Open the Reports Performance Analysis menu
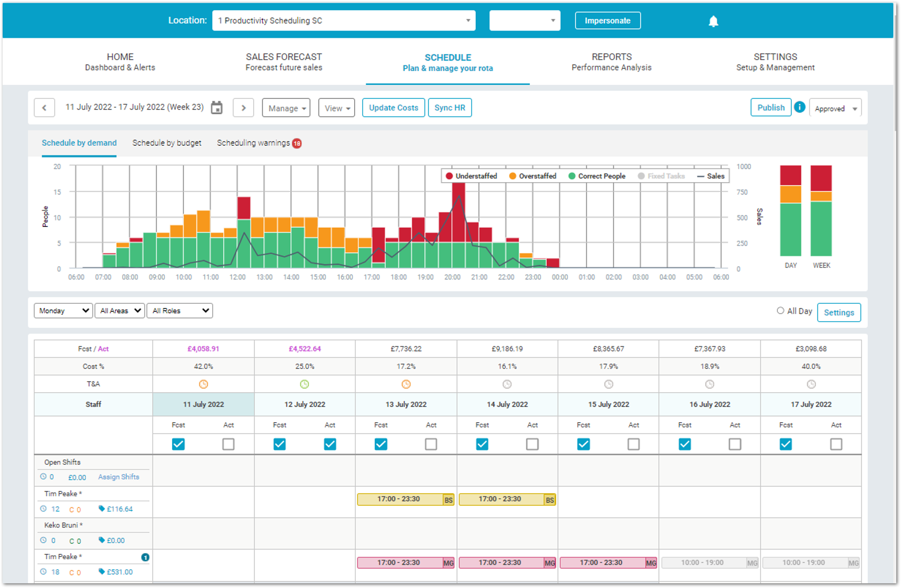901x588 pixels. click(611, 62)
